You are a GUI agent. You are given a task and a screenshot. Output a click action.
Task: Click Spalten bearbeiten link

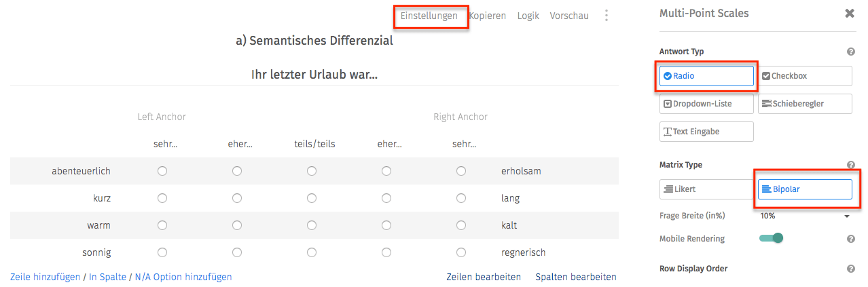(576, 277)
